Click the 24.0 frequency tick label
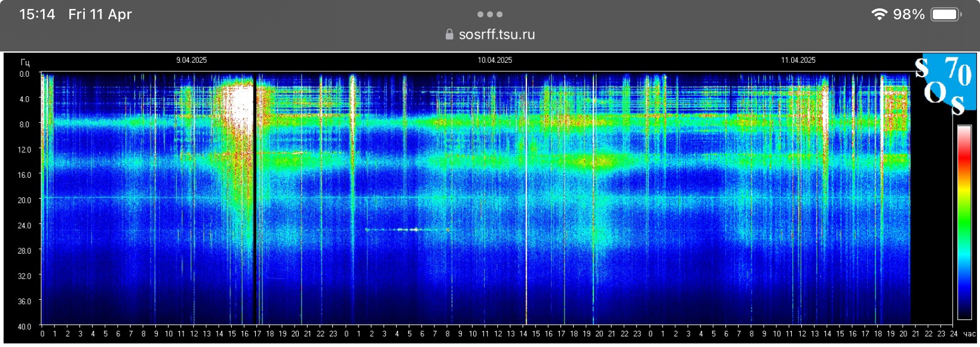 (x=24, y=226)
